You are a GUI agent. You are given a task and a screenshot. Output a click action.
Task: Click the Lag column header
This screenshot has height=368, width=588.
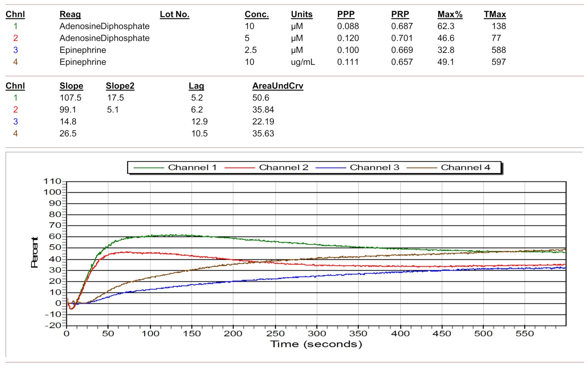(x=196, y=86)
